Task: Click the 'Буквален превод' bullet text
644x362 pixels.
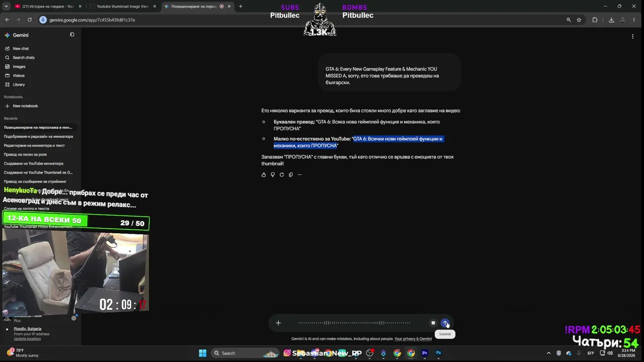Action: coord(357,125)
